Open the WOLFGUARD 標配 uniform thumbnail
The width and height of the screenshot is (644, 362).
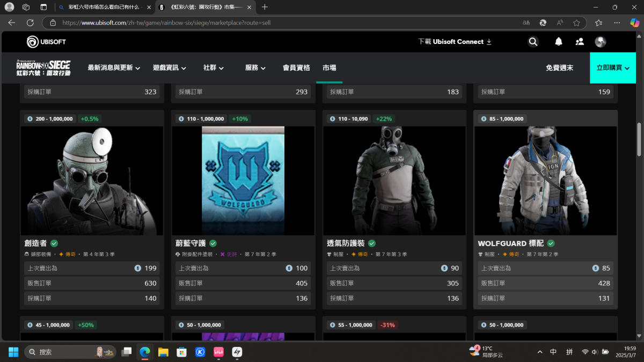(x=546, y=181)
